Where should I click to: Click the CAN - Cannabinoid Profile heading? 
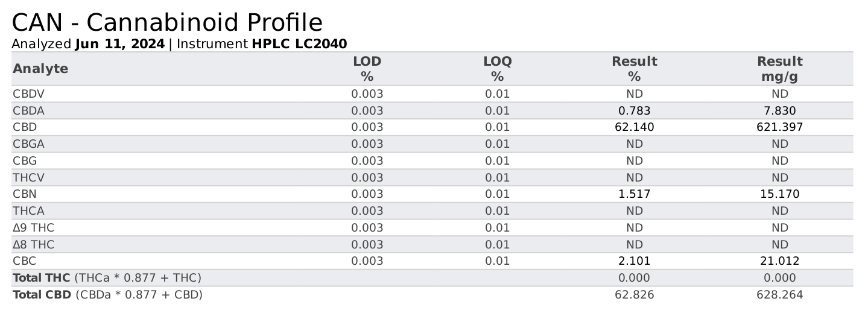167,22
